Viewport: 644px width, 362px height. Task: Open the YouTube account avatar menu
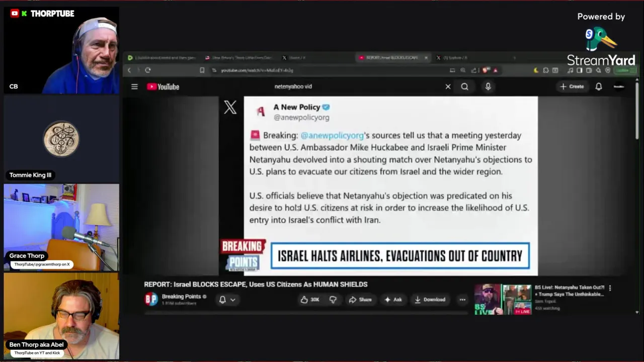[619, 86]
